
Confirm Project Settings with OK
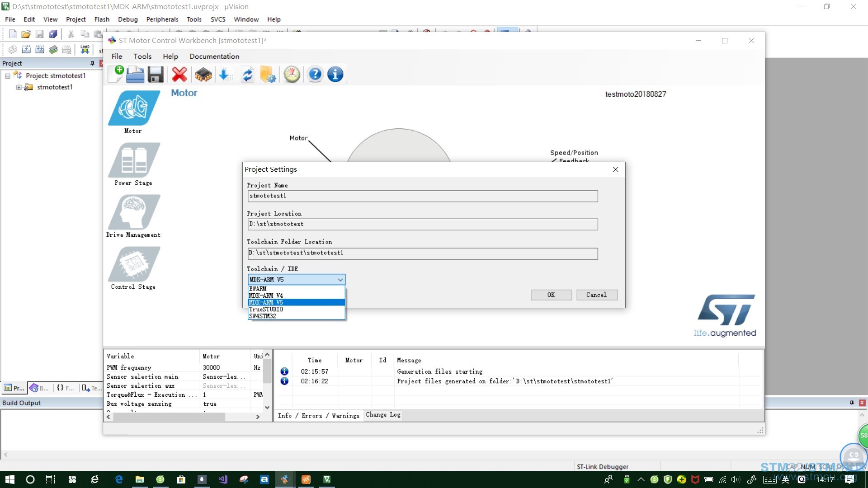point(551,295)
